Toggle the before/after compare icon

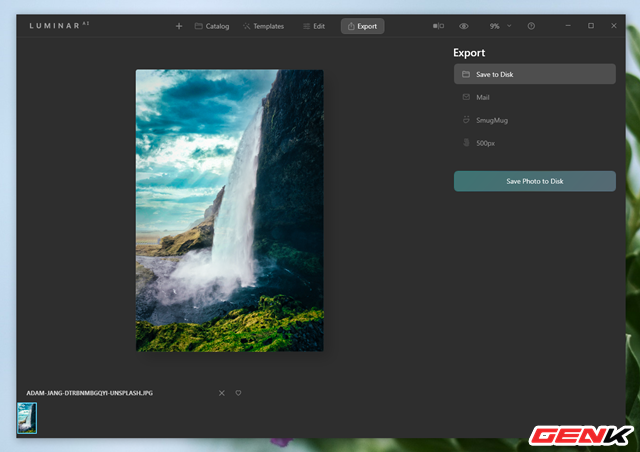coord(438,26)
